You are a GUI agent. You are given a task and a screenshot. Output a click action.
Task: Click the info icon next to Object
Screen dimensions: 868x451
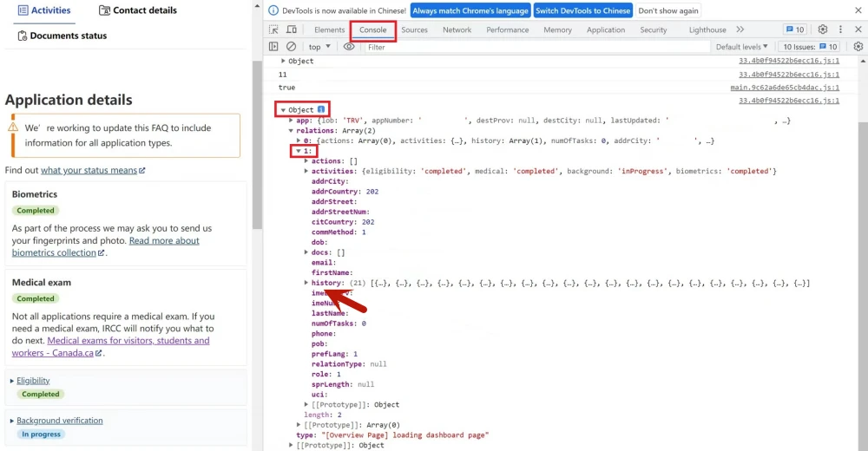[x=321, y=109]
